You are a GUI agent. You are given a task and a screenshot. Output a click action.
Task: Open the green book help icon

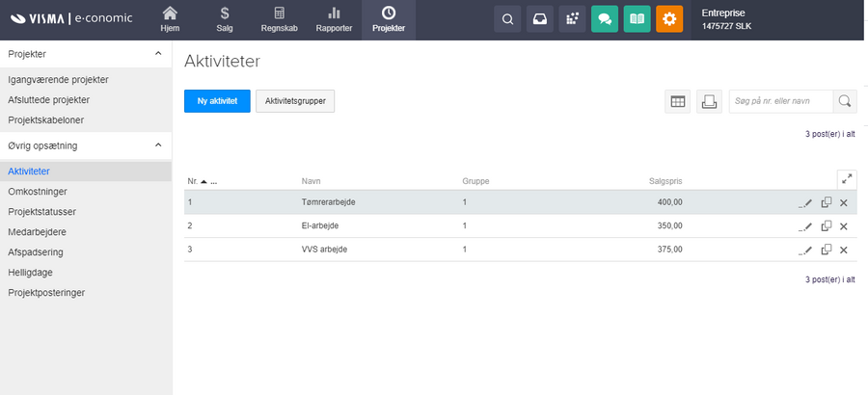click(637, 19)
